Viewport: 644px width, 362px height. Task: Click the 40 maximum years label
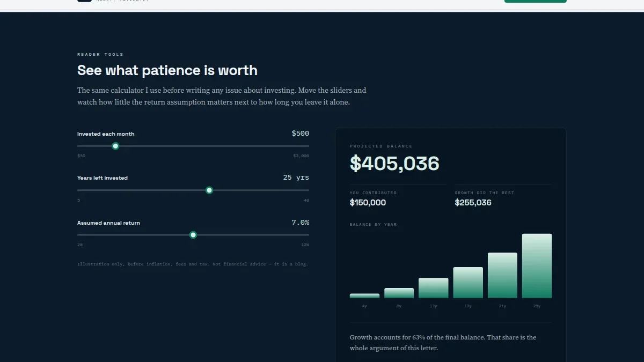306,201
